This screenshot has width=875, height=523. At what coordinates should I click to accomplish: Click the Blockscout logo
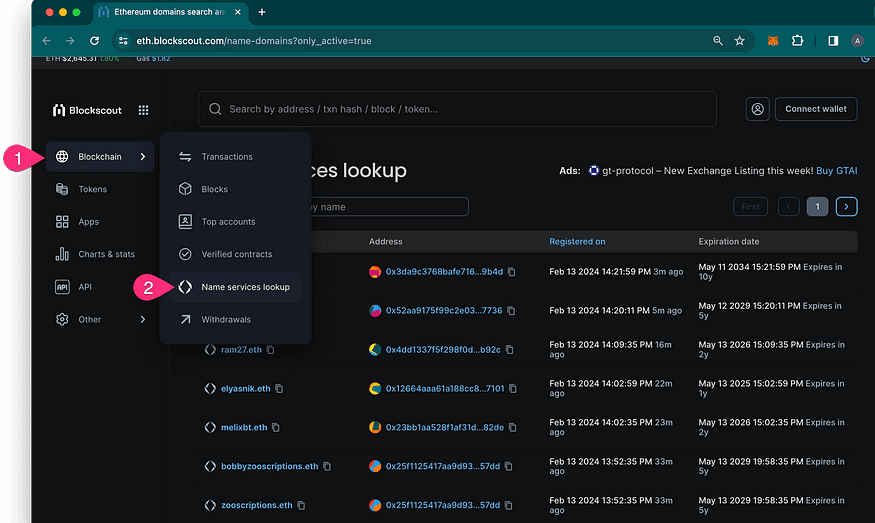click(87, 111)
